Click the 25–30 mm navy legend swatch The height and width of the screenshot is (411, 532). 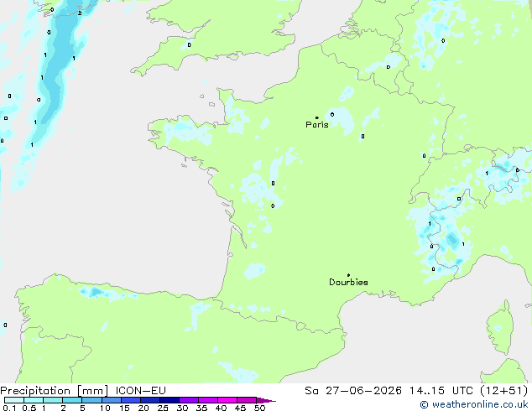(170, 400)
